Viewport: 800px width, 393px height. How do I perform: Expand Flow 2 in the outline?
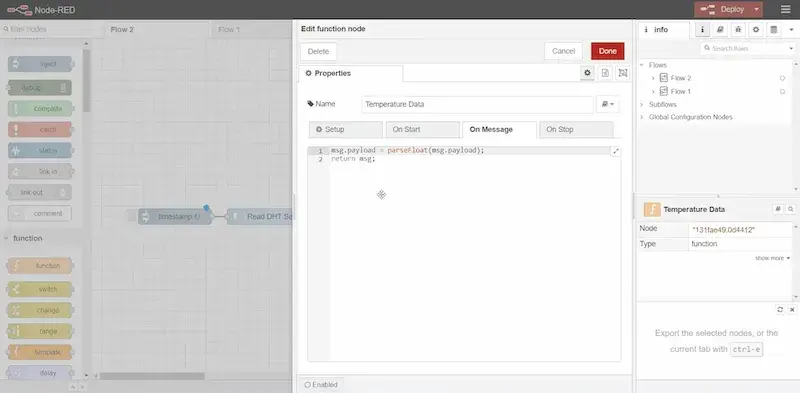coord(653,78)
